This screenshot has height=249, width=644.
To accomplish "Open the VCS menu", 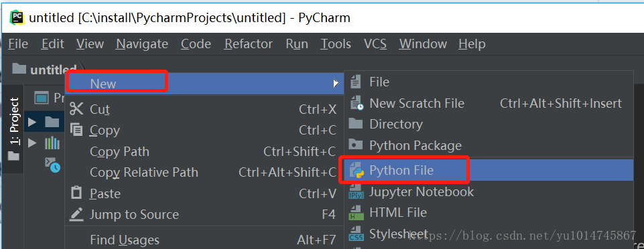I will tap(375, 44).
